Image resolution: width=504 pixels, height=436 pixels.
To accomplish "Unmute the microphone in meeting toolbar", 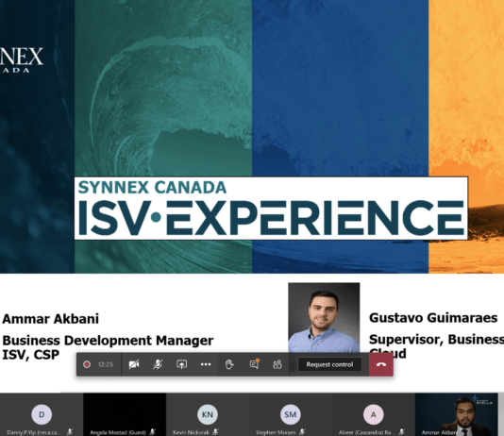I will (158, 364).
